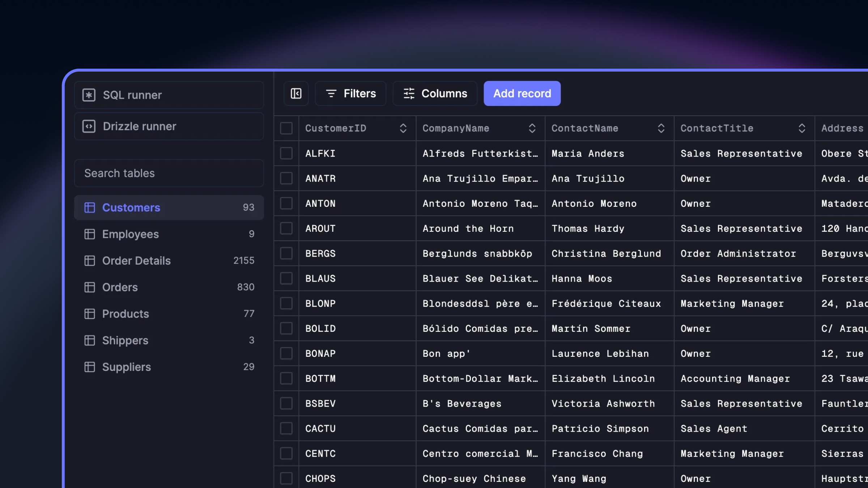The width and height of the screenshot is (868, 488).
Task: Click the Add record button
Action: 522,94
